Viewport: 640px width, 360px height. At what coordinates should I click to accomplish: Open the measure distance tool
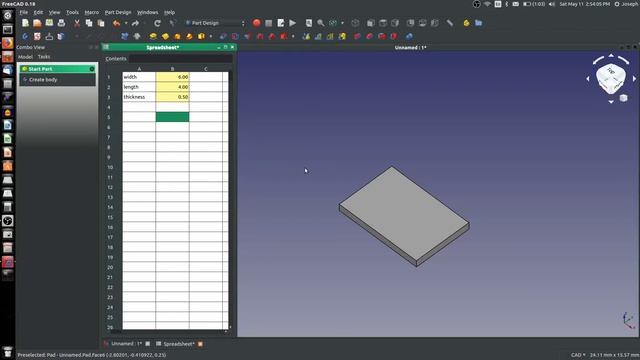click(x=449, y=23)
